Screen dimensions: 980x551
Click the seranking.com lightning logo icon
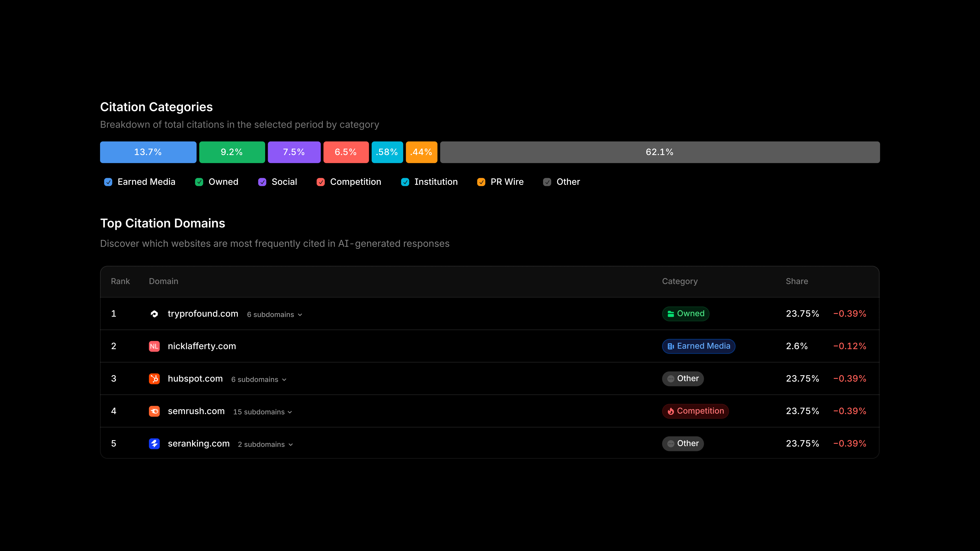[x=154, y=443]
